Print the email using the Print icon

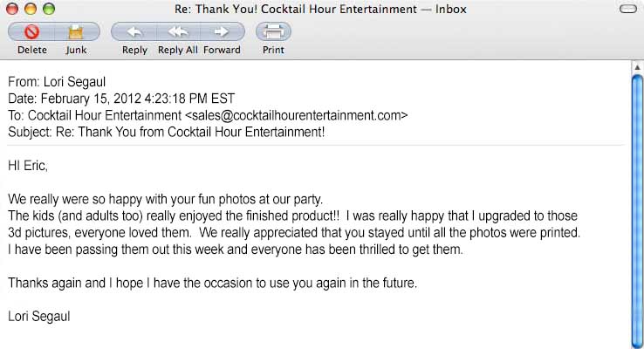tap(273, 32)
